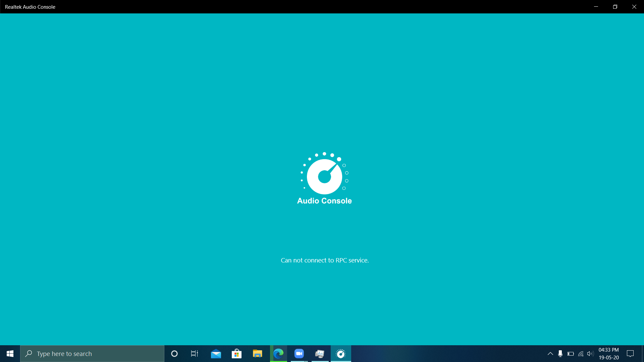Open the Wi-Fi network flyout
The height and width of the screenshot is (362, 644).
581,354
